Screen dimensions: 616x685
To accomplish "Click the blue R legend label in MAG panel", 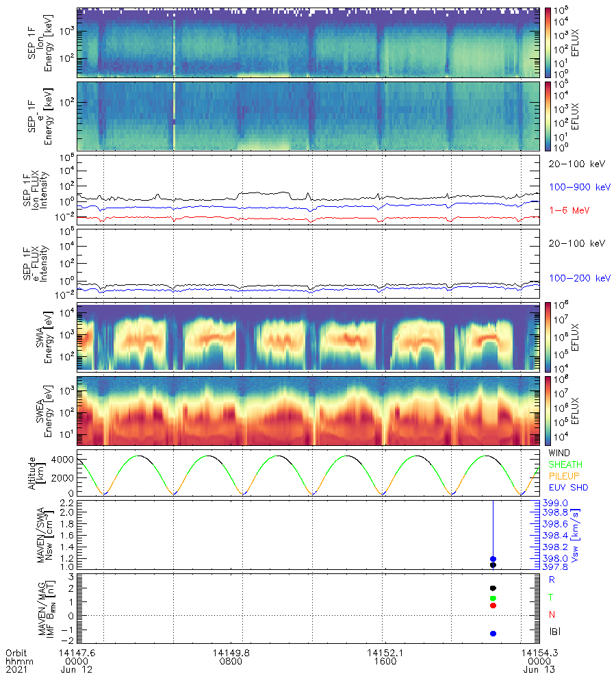I will pyautogui.click(x=552, y=580).
